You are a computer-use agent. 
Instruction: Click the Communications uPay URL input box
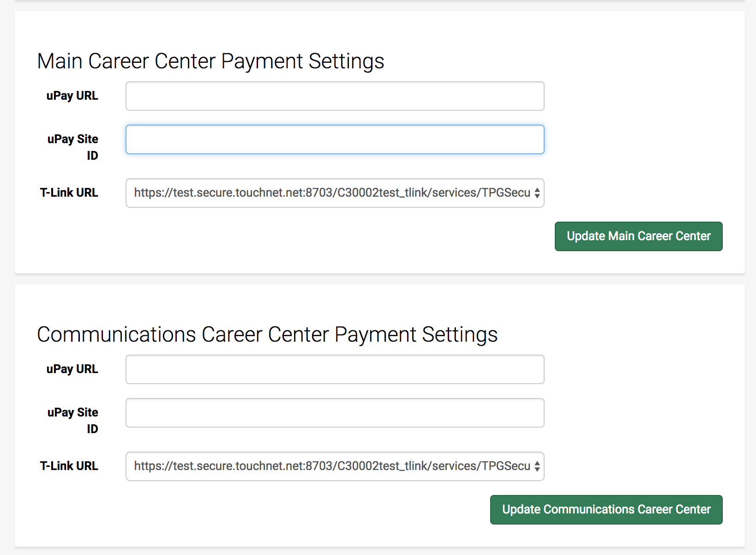pos(335,369)
